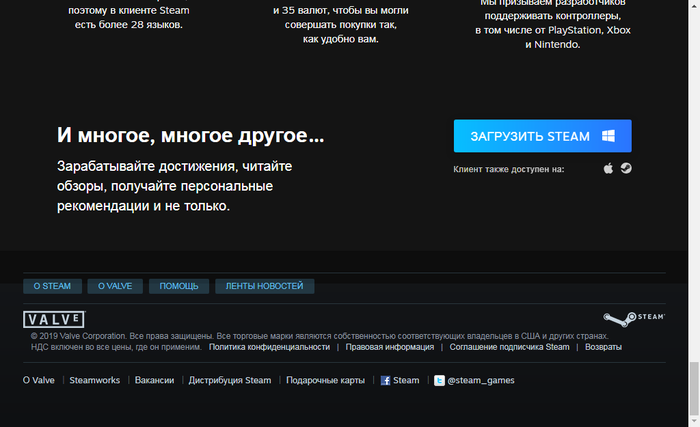The height and width of the screenshot is (427, 700).
Task: Open the Facebook Steam text link
Action: [406, 380]
